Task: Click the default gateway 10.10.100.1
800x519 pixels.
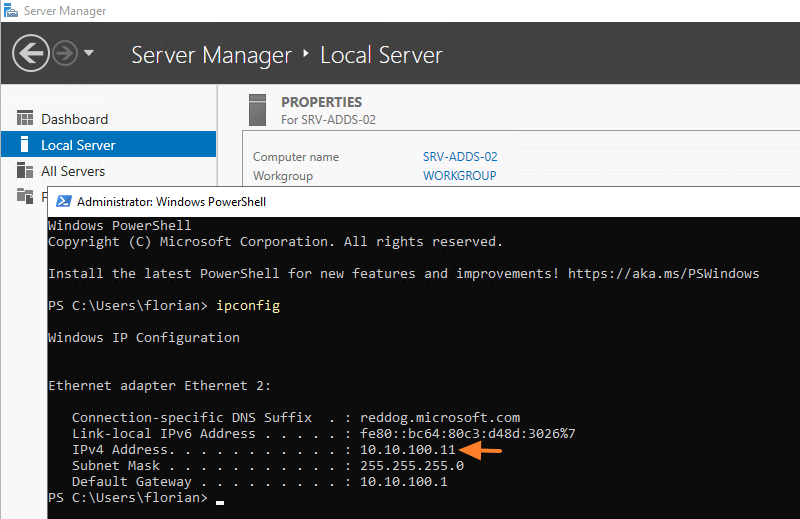Action: point(404,481)
